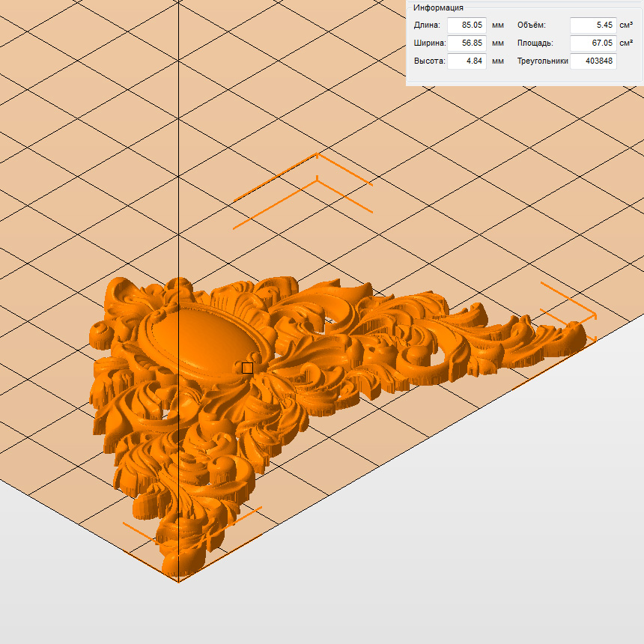Click the vertical black axis line above model
The image size is (644, 644).
[178, 150]
